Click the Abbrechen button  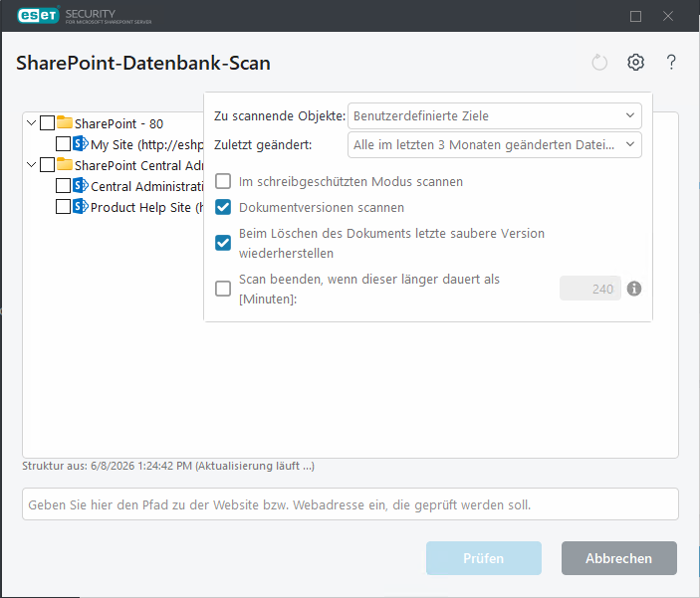[619, 558]
